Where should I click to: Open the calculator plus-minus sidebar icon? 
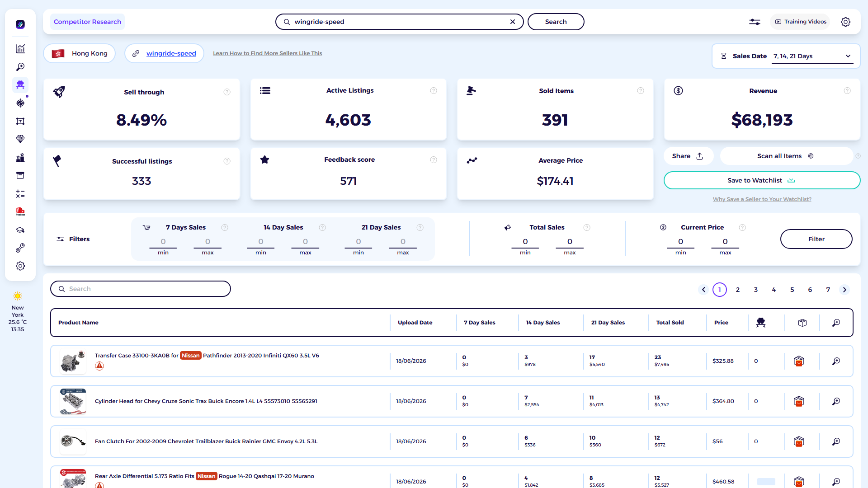20,194
